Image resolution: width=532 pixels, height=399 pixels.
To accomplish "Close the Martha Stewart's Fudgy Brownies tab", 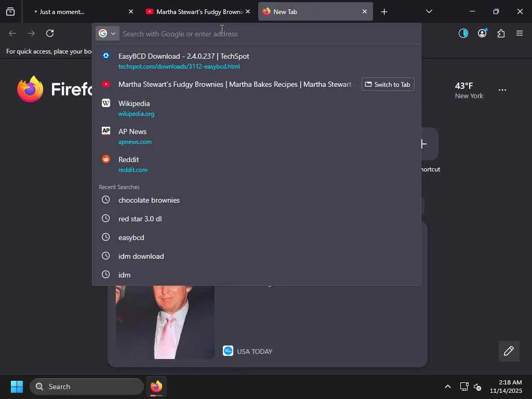I will tap(248, 11).
